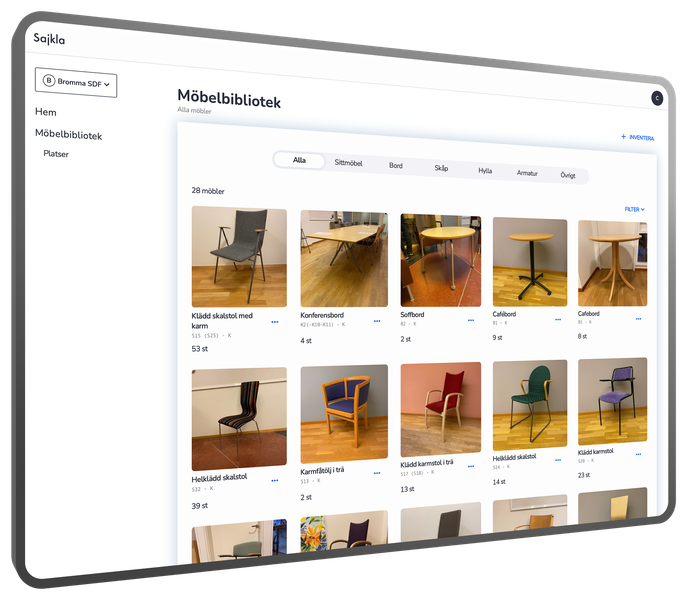
Task: Click the Inventera add button
Action: point(637,137)
